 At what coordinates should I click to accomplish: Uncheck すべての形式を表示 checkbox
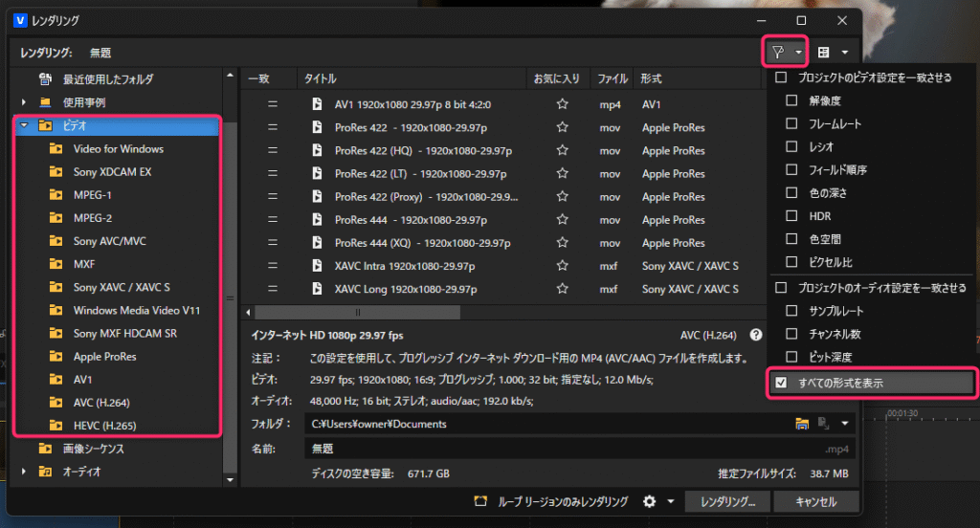pyautogui.click(x=781, y=383)
